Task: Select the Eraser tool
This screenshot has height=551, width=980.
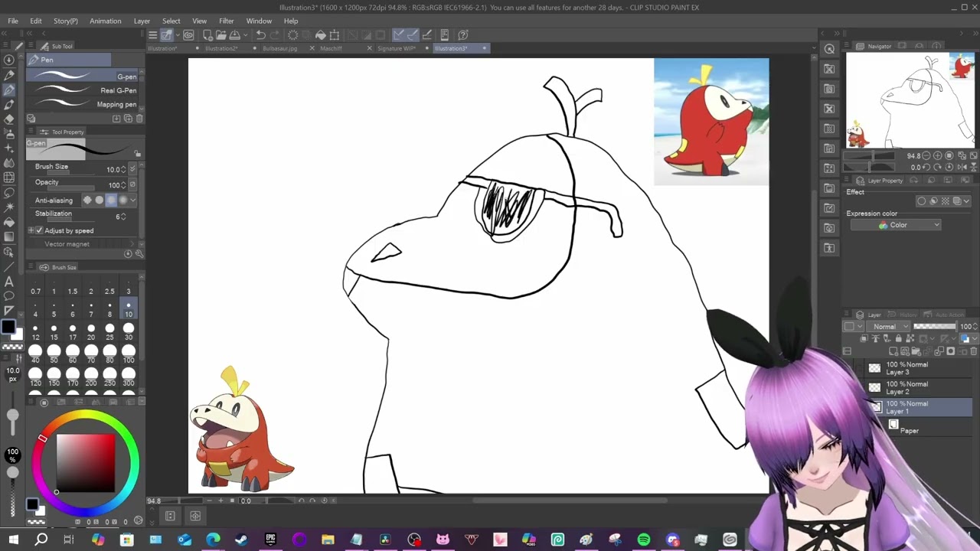Action: click(9, 119)
